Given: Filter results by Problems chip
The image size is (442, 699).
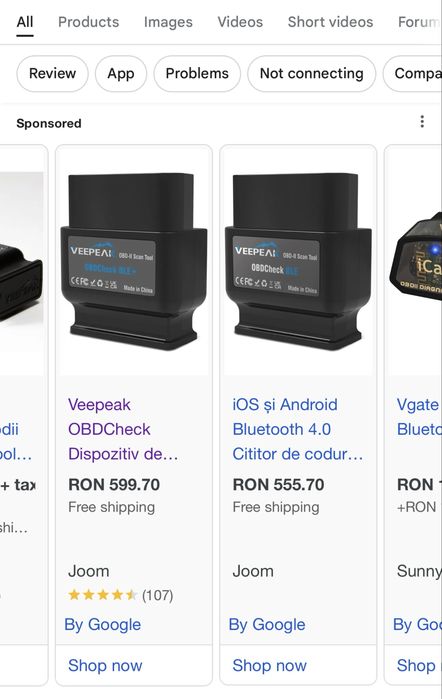Looking at the screenshot, I should [197, 74].
